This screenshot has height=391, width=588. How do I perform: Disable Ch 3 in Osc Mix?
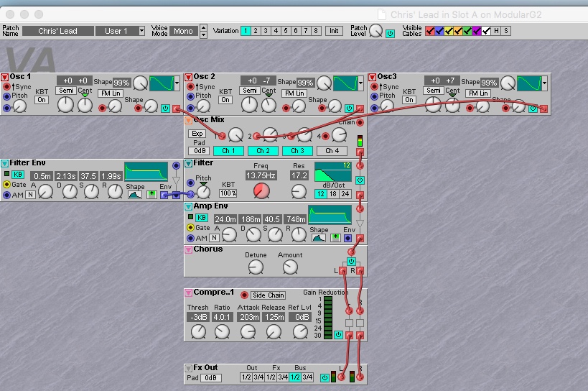(x=297, y=151)
